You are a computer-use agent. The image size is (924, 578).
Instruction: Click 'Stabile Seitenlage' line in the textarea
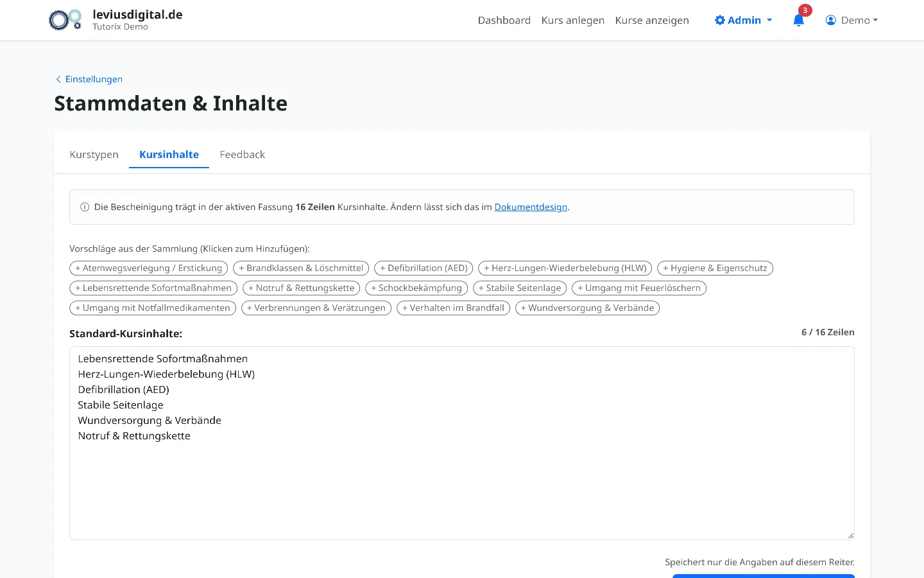coord(121,405)
